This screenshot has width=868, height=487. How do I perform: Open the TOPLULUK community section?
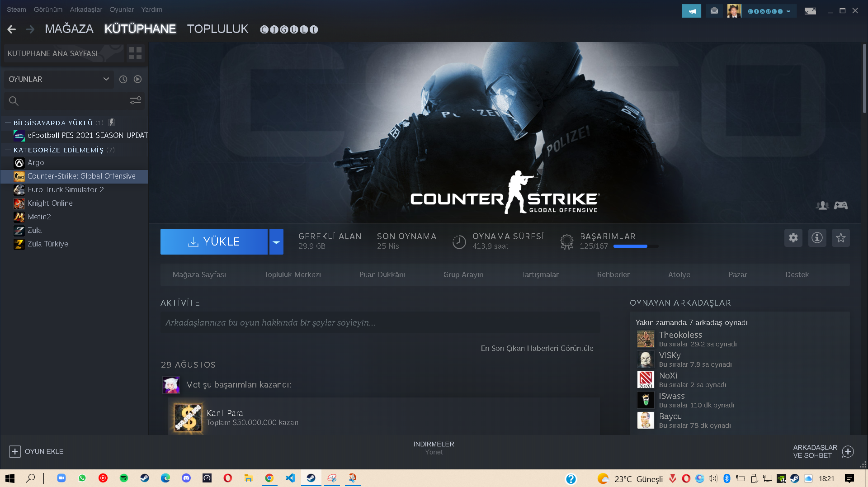(x=217, y=29)
